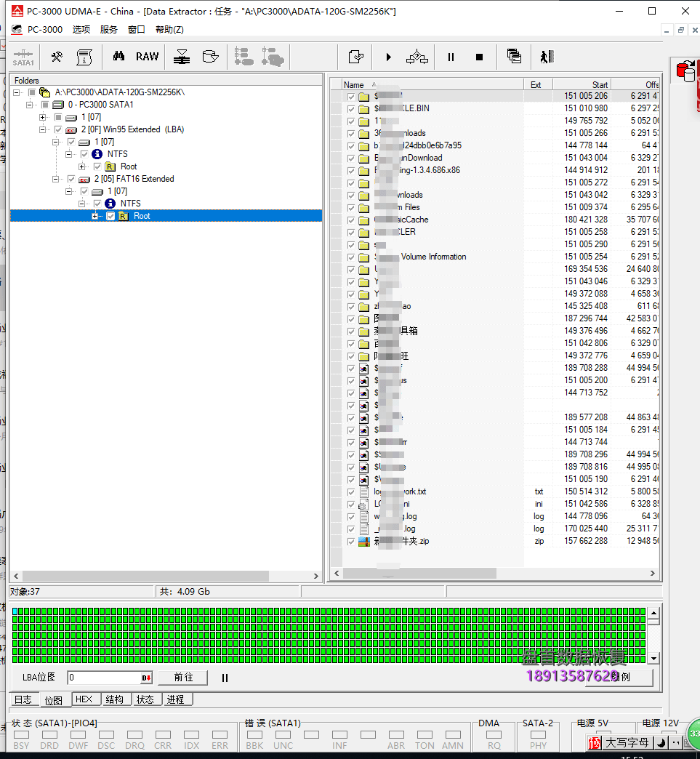
Task: Open the task info scroll icon
Action: point(84,57)
